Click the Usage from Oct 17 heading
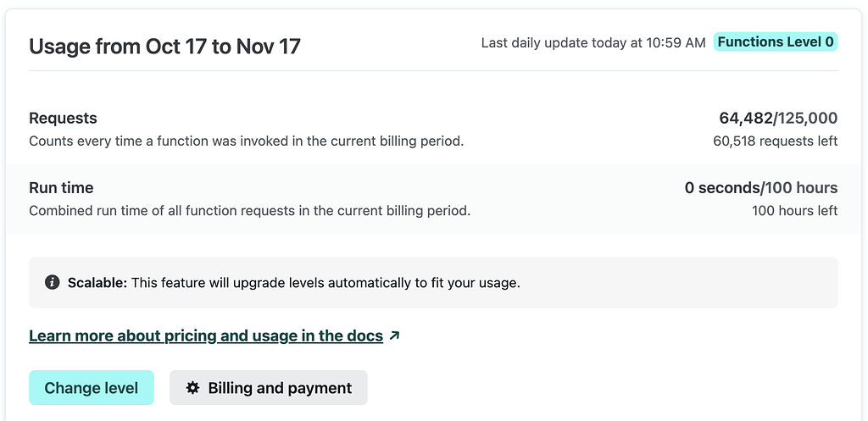 pos(164,46)
